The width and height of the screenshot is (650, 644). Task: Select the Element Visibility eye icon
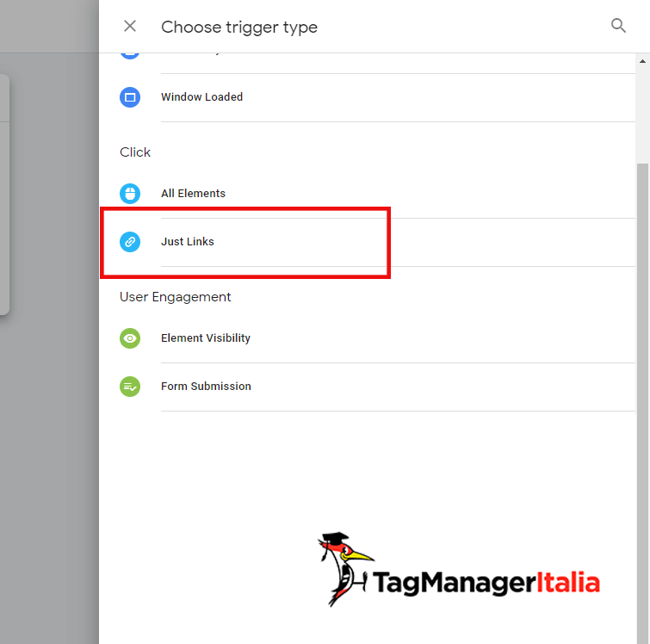(130, 338)
